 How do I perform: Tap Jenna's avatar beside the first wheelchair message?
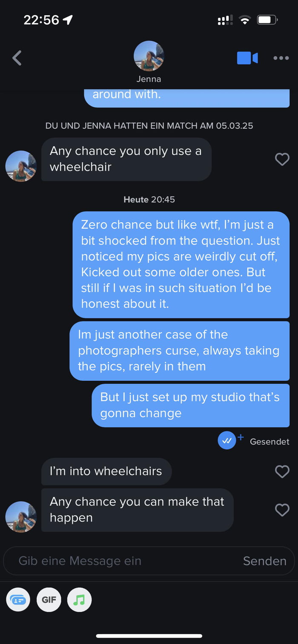(x=21, y=166)
